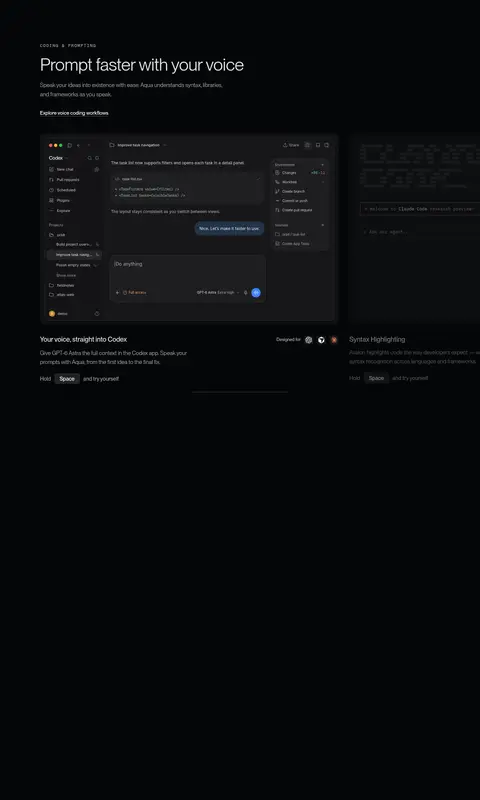Click 'Your voice, straight into Codex' heading
The height and width of the screenshot is (800, 480).
click(x=84, y=339)
